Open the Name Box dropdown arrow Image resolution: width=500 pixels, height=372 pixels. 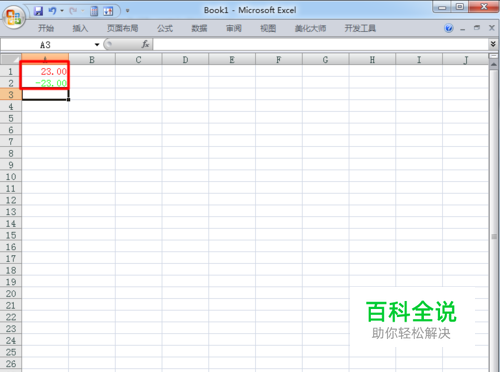pyautogui.click(x=97, y=45)
